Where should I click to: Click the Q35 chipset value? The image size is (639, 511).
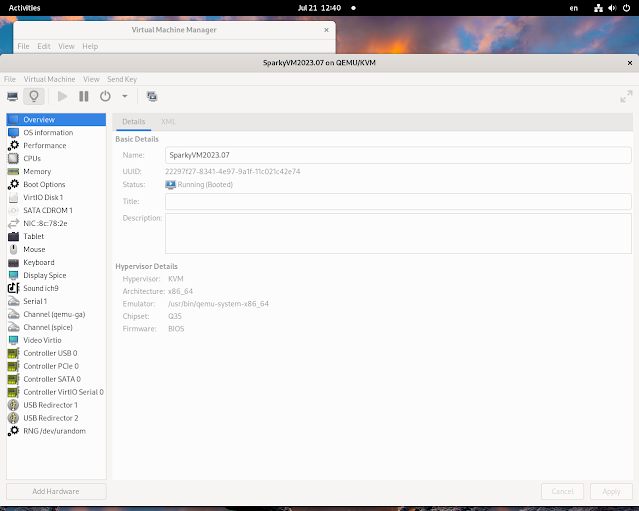[175, 316]
